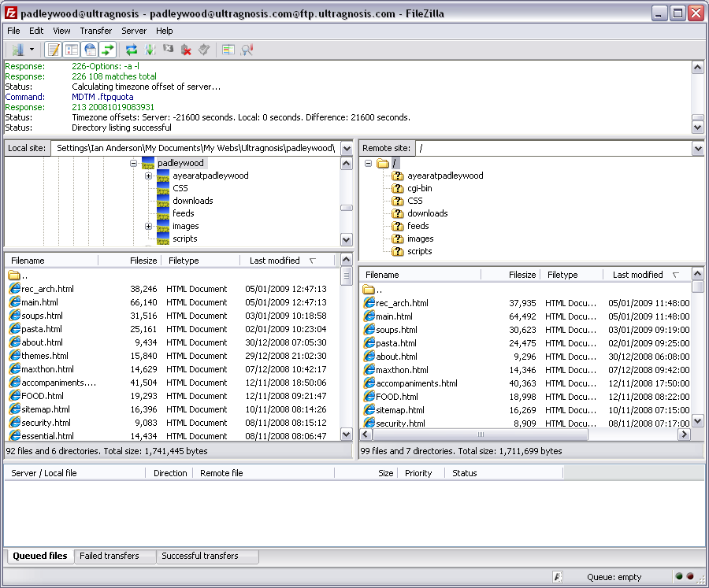
Task: Click the magnifier filter icon in toolbar
Action: 247,50
